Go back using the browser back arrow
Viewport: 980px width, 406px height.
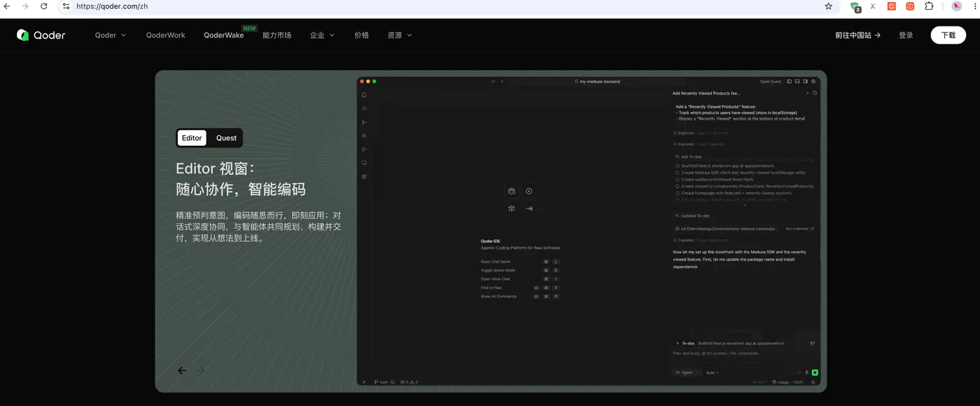(8, 6)
